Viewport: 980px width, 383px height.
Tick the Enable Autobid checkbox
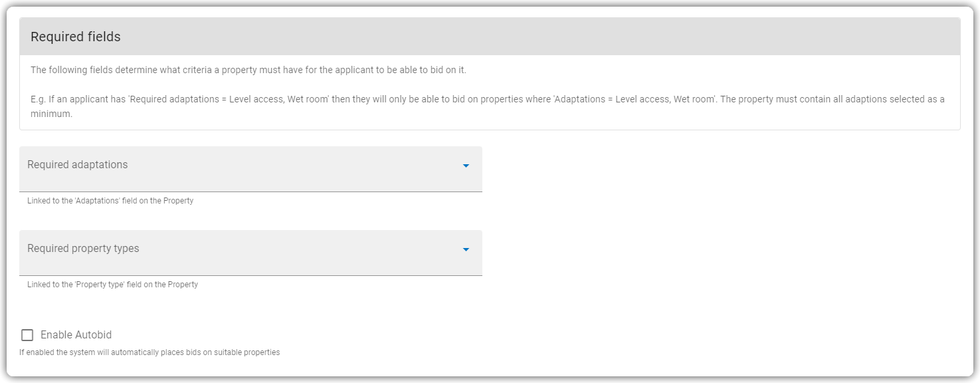click(x=27, y=335)
